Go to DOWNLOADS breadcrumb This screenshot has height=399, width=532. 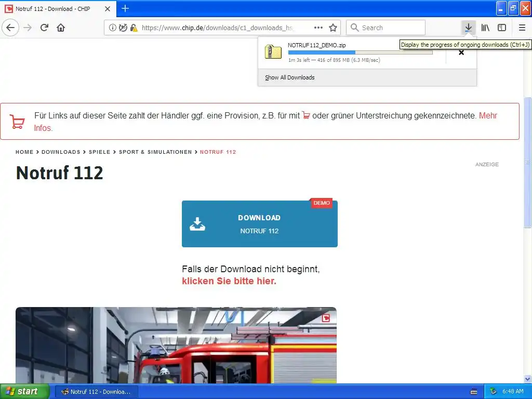coord(61,152)
